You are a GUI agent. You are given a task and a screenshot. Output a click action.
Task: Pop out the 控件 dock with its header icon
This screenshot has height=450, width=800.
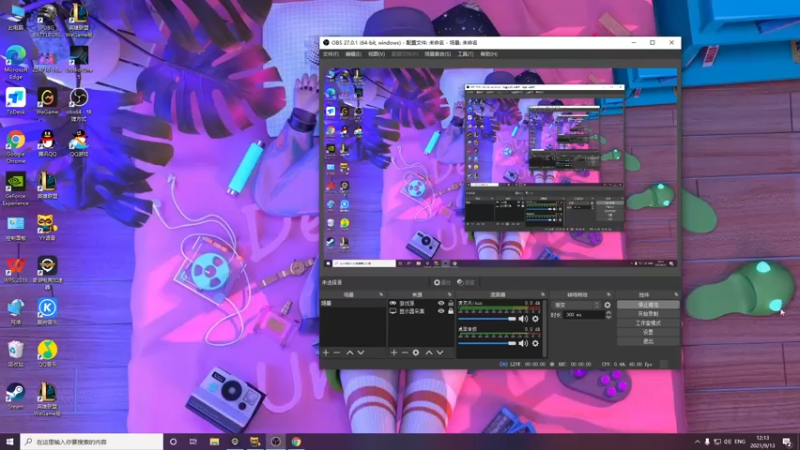[x=676, y=294]
